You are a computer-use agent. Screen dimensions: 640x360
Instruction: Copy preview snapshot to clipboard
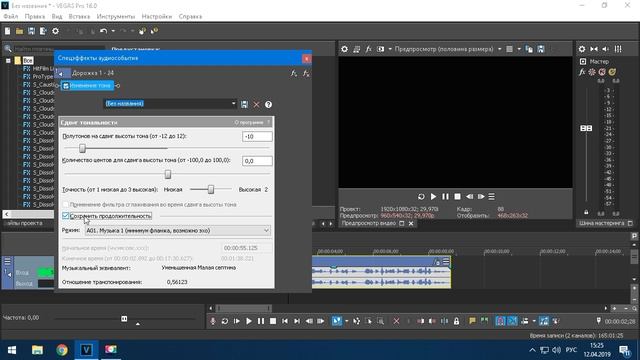coord(529,49)
